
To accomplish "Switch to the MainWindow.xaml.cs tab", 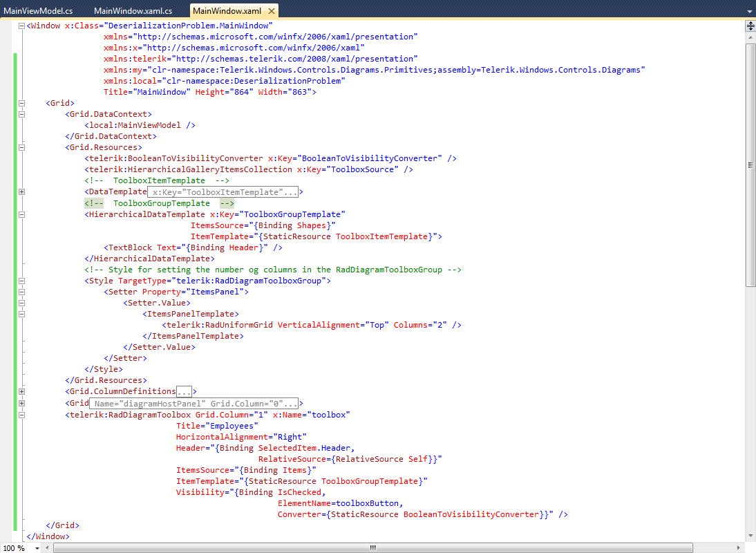I will pyautogui.click(x=133, y=10).
